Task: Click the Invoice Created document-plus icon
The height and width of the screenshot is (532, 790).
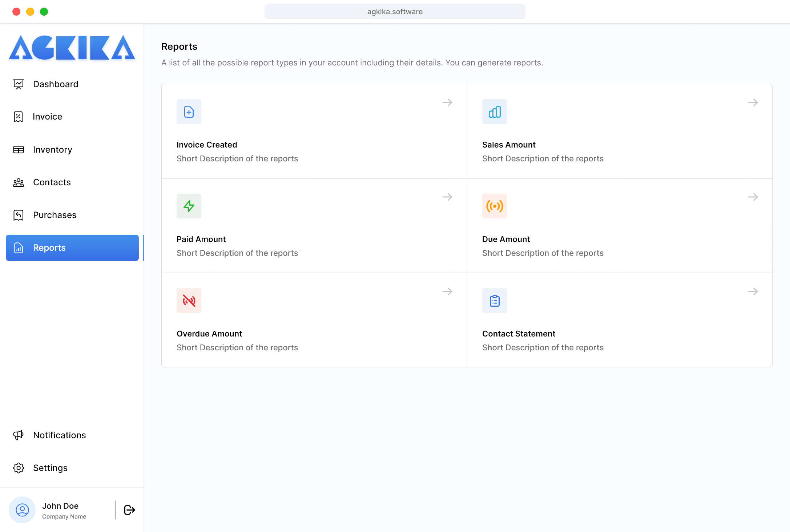Action: pos(189,112)
